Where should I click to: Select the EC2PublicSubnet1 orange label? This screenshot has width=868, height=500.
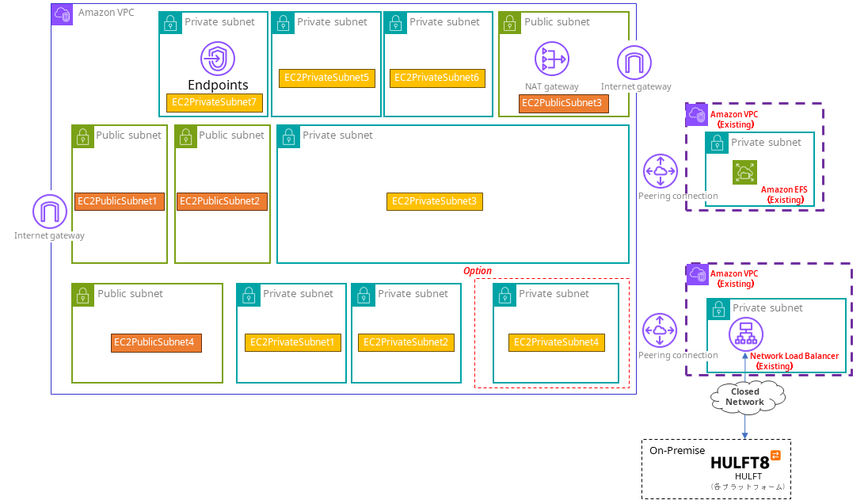tap(120, 201)
